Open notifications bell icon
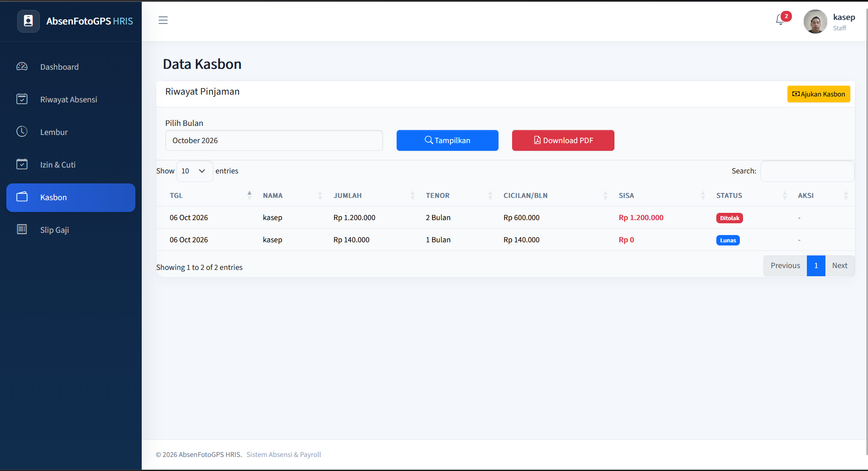868x471 pixels. [780, 19]
